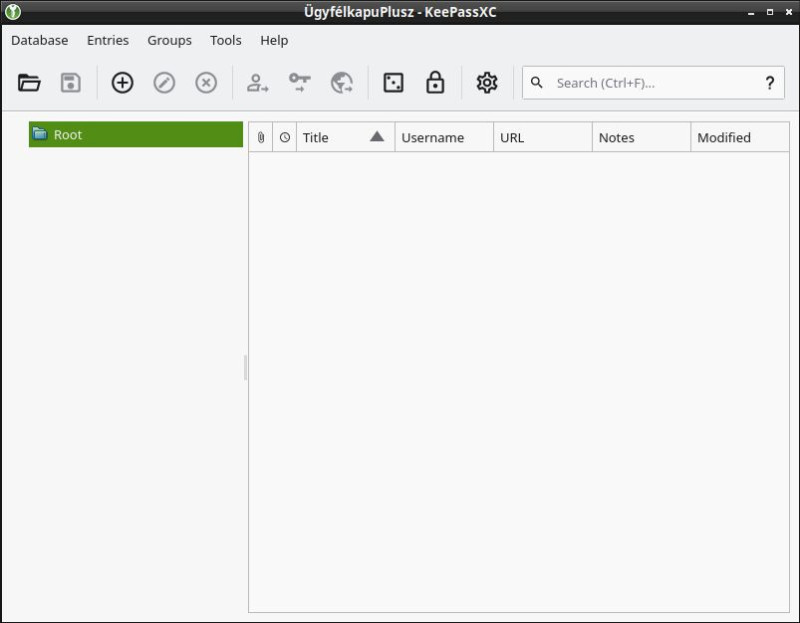This screenshot has height=623, width=800.
Task: Toggle the Title sort direction arrow
Action: point(377,136)
